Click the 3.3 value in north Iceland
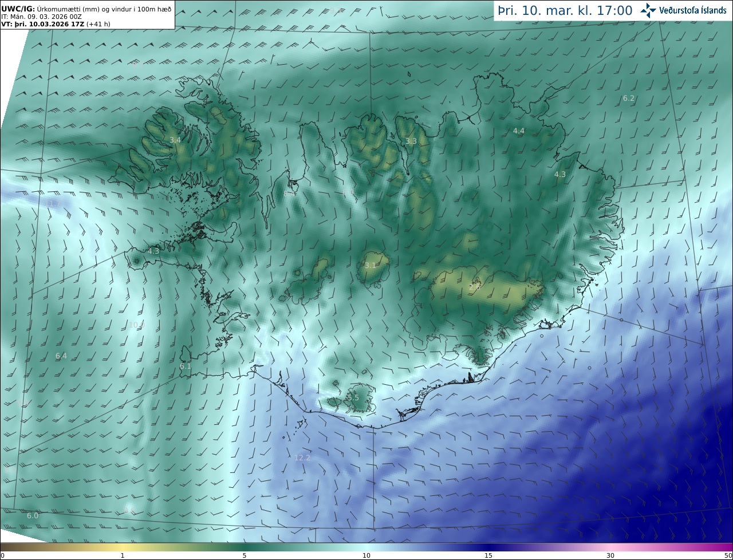The height and width of the screenshot is (560, 733). tap(411, 141)
